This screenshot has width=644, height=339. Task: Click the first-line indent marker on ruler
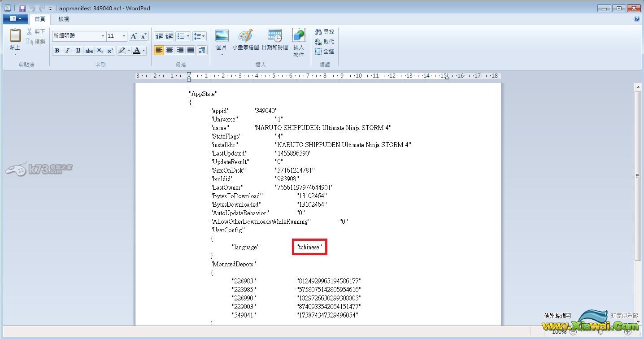[189, 74]
